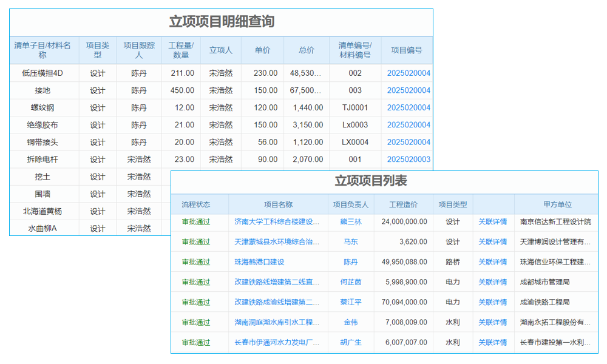Select responsible person 熊三林
This screenshot has height=364, width=607.
(351, 222)
